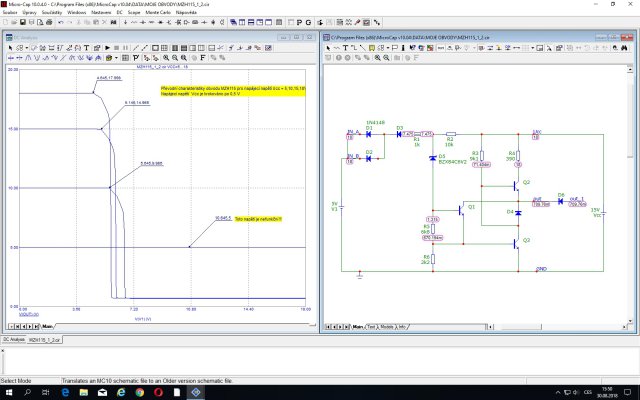Click the schematic window horizontal scrollbar
Viewport: 640px width, 400px height.
pos(520,327)
